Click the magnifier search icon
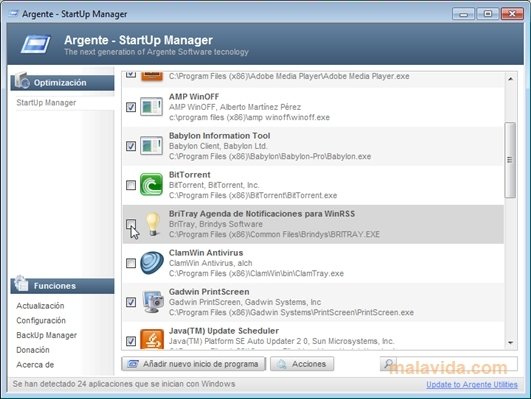 [x=388, y=364]
